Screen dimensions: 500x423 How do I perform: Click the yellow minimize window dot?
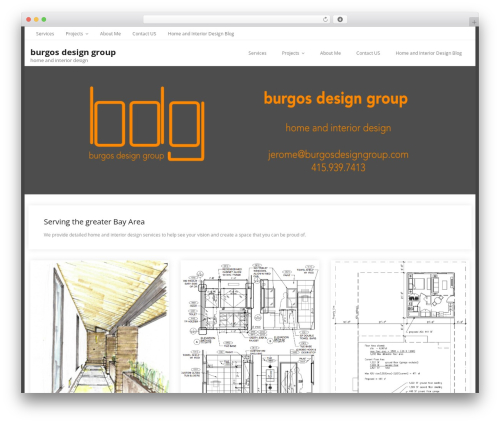36,19
